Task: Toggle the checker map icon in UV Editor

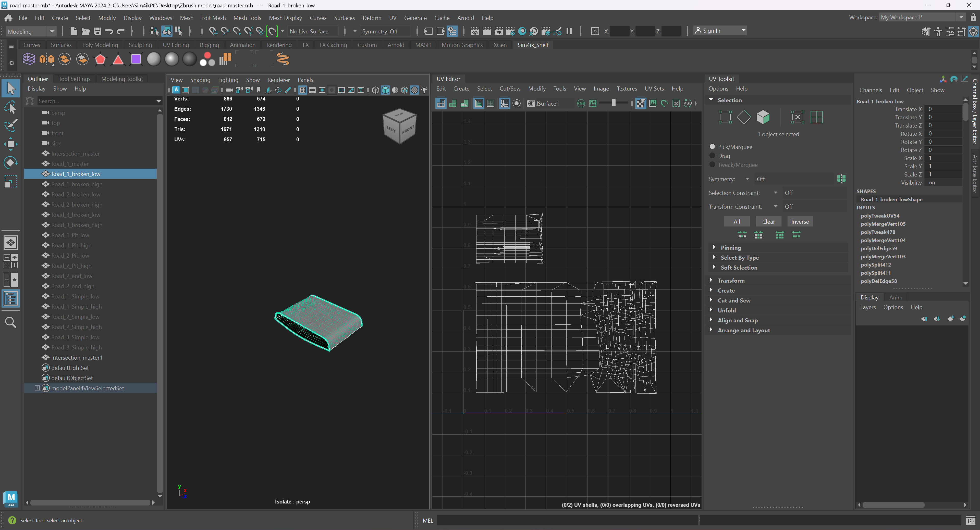Action: (641, 103)
